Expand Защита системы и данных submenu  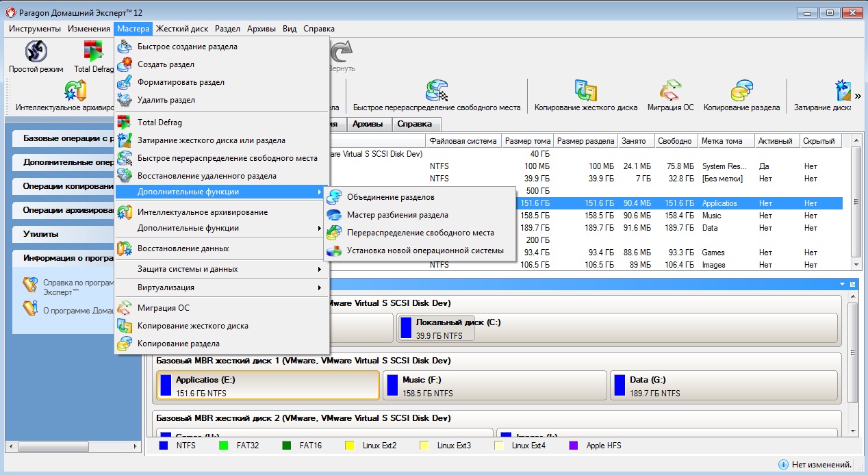222,269
